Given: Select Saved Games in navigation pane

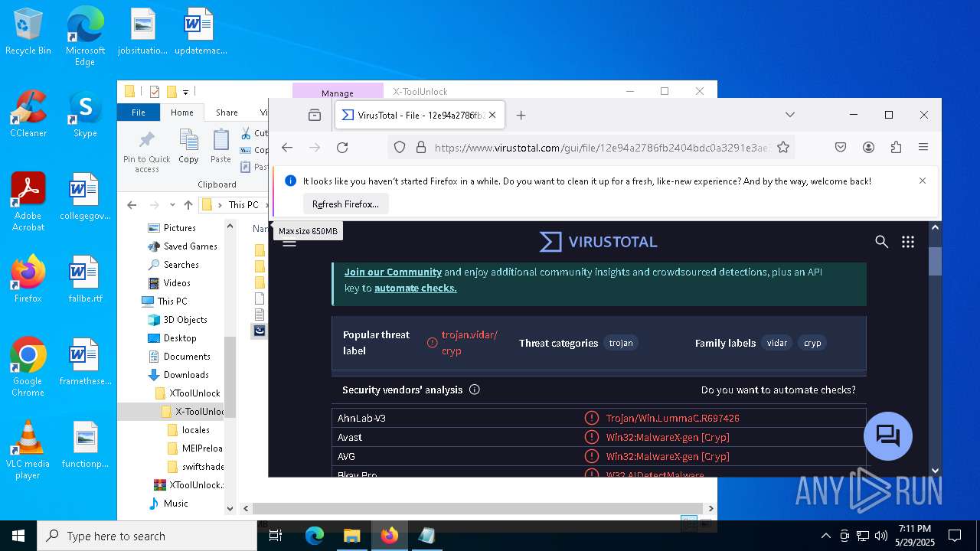Looking at the screenshot, I should click(191, 246).
